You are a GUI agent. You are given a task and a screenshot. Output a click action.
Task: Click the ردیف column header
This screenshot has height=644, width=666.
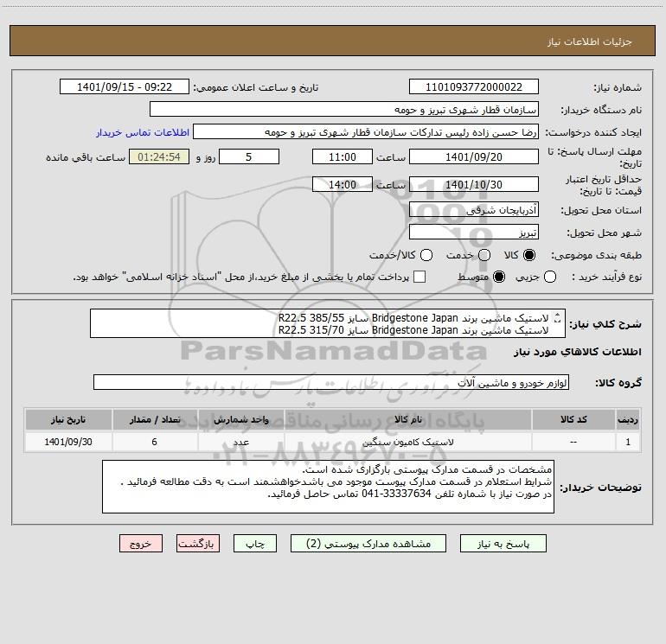(628, 419)
